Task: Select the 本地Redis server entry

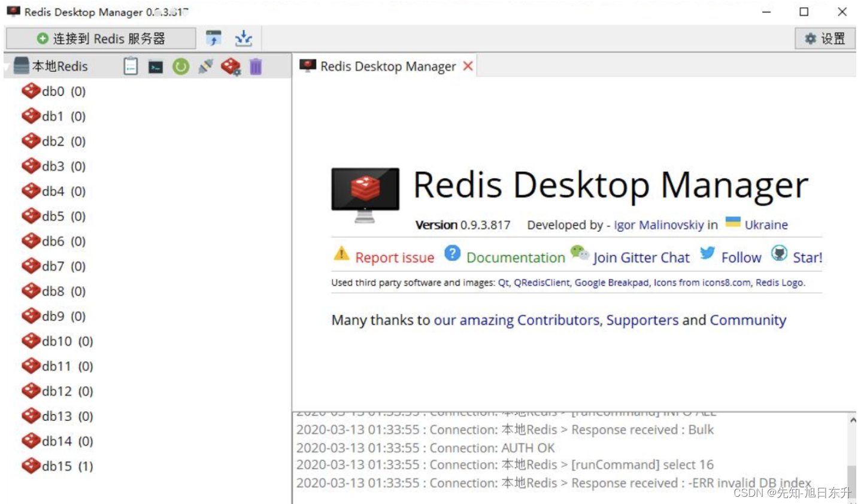Action: pos(60,66)
